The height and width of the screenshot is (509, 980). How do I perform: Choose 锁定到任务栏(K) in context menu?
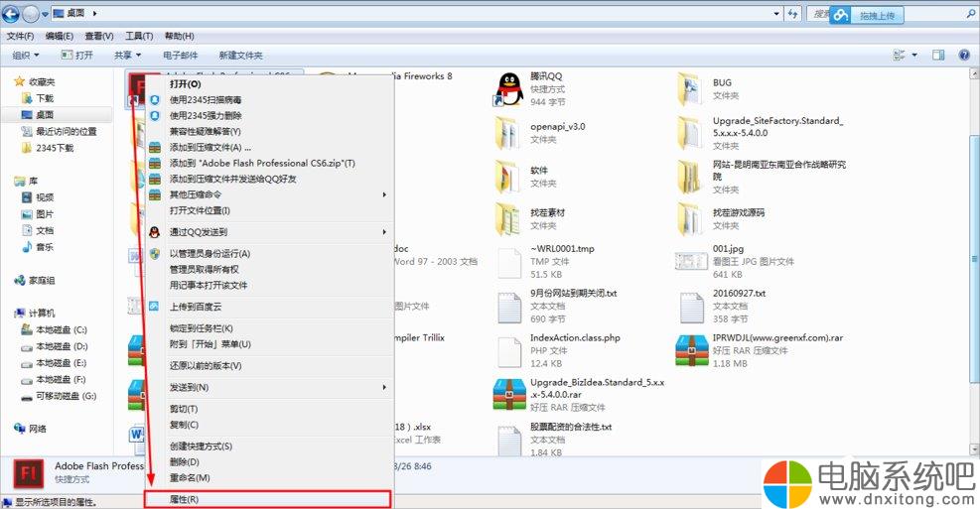tap(269, 327)
